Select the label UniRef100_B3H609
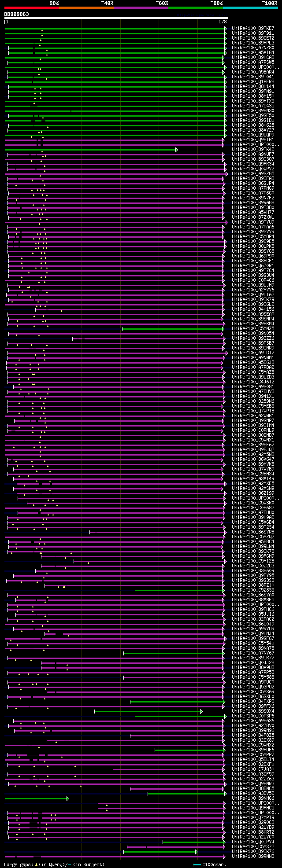 click(253, 570)
